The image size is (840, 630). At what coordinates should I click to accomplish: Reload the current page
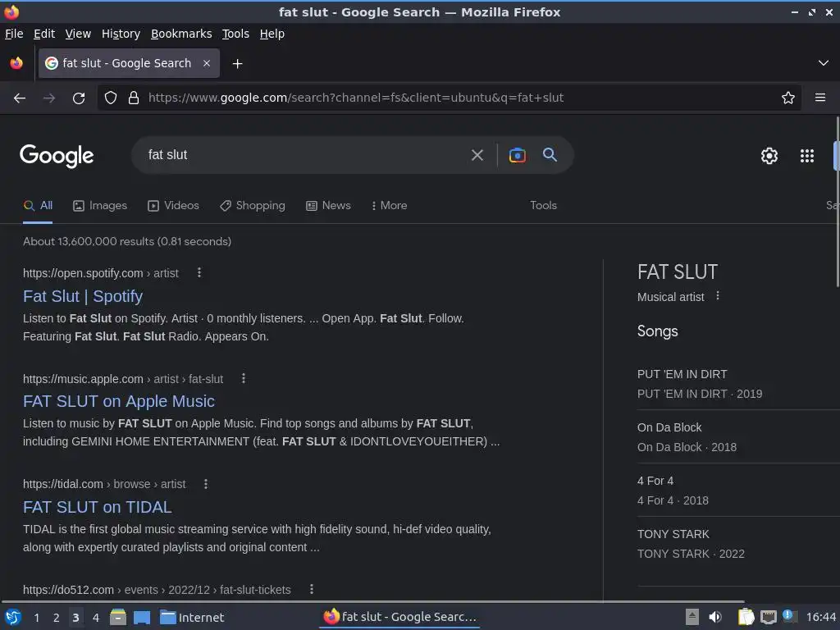point(79,98)
